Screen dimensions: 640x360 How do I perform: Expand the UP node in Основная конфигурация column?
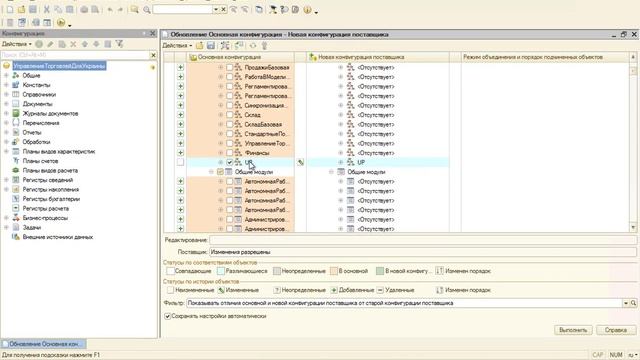220,162
